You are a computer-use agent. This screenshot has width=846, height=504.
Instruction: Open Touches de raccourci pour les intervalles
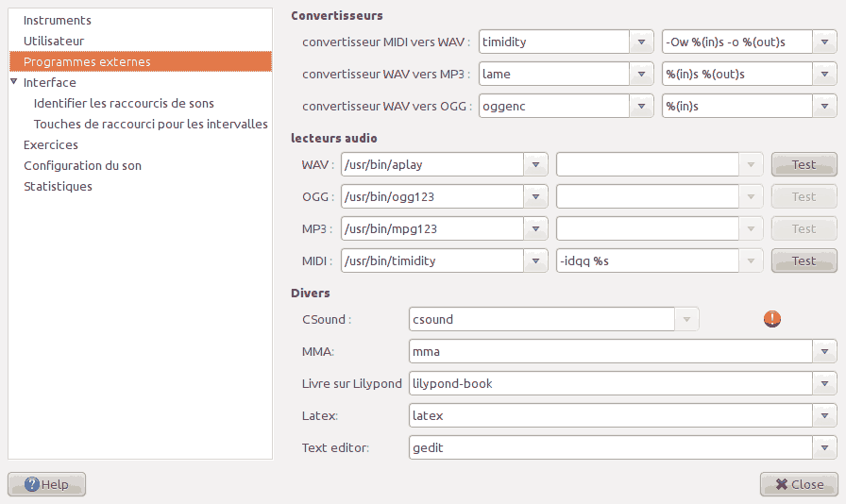[150, 124]
